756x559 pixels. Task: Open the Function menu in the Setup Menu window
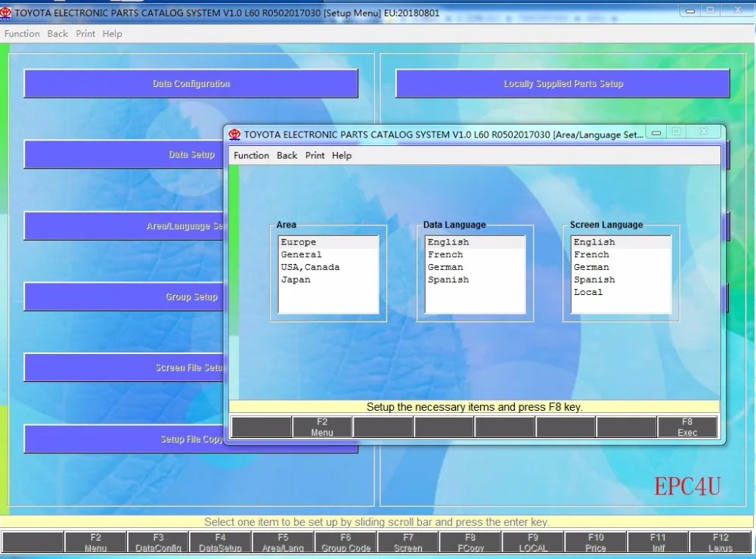[x=22, y=34]
